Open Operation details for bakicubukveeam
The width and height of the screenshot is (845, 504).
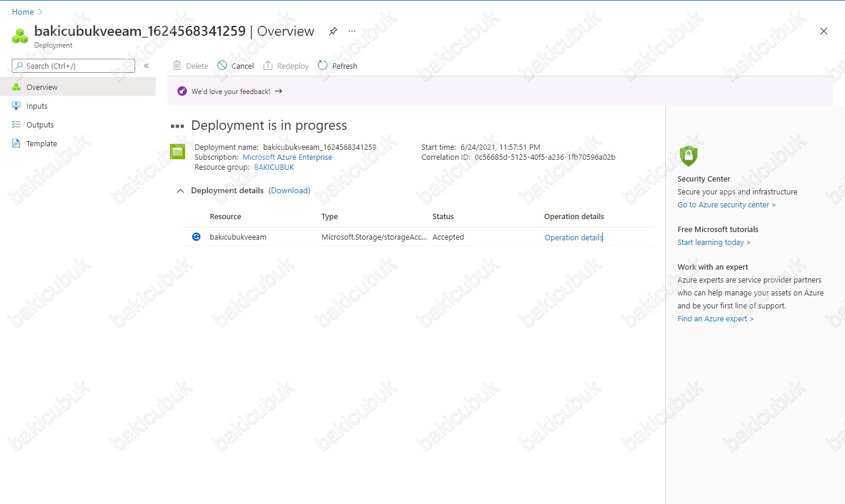(574, 238)
